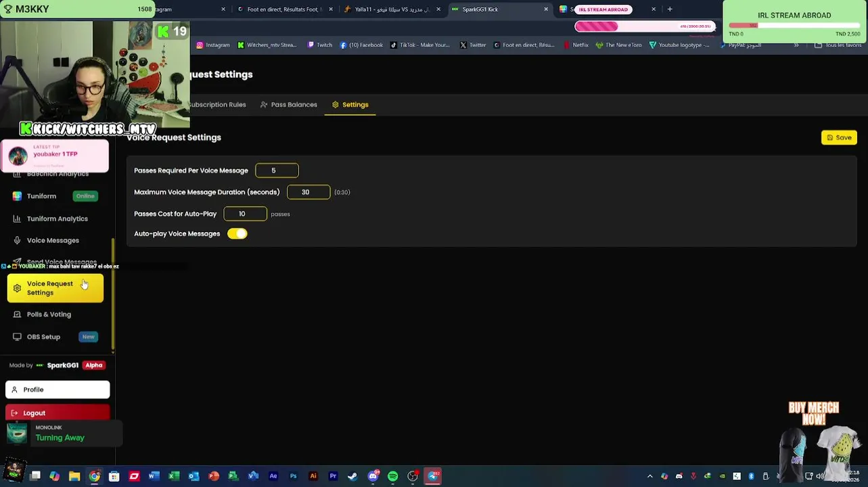Click the New badge on OBS Setup
The height and width of the screenshot is (487, 868).
click(x=88, y=337)
